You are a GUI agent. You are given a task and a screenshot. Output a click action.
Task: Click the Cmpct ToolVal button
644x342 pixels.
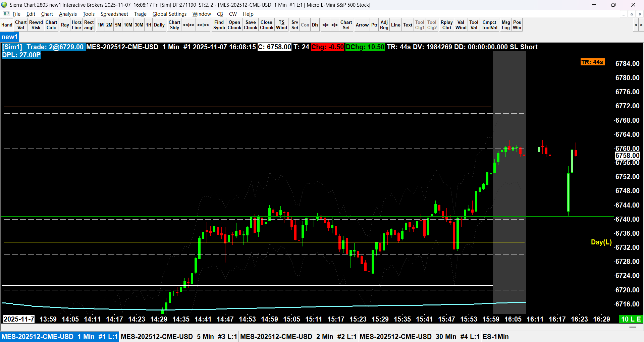tap(489, 25)
